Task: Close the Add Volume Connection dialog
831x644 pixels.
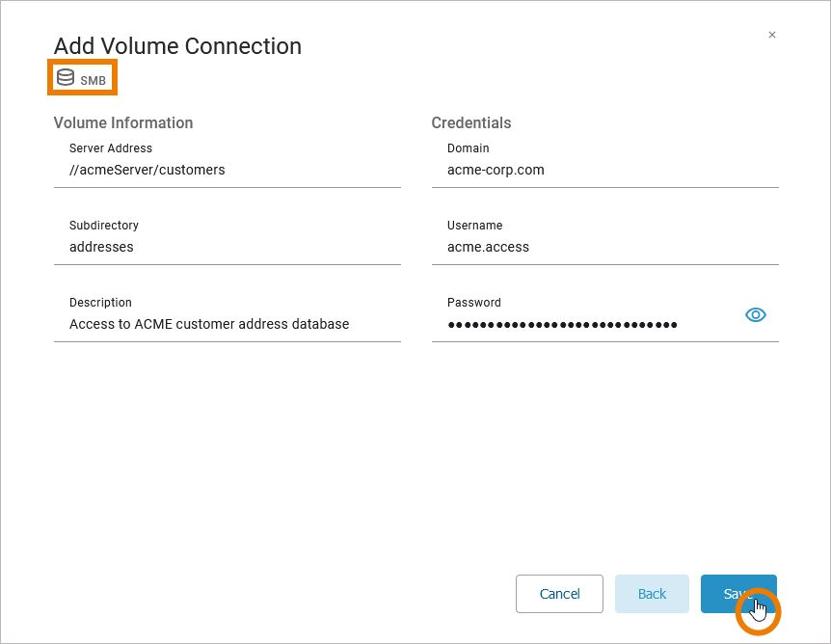Action: (771, 35)
